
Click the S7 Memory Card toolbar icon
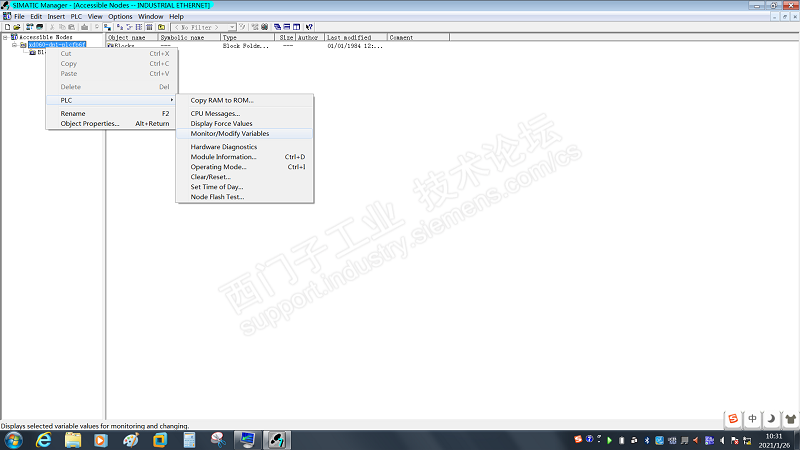click(39, 27)
